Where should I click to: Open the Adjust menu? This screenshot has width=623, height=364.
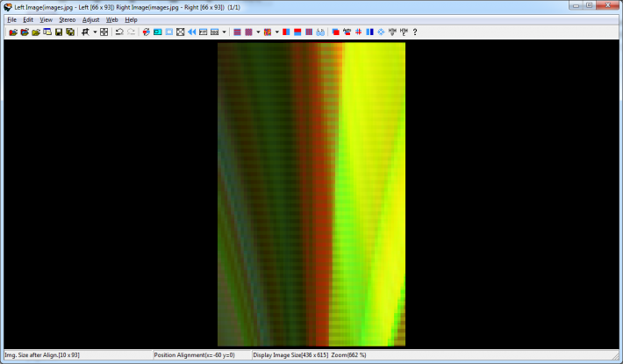(x=90, y=20)
